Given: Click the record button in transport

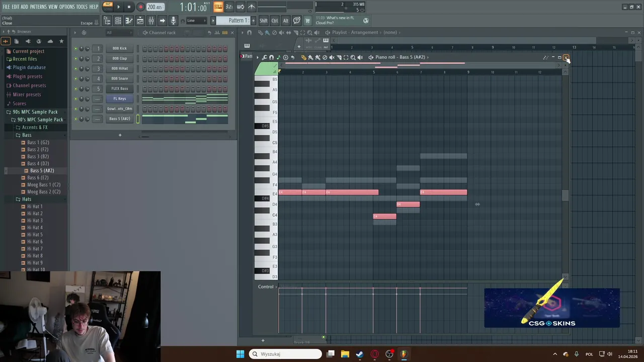Looking at the screenshot, I should [x=140, y=7].
